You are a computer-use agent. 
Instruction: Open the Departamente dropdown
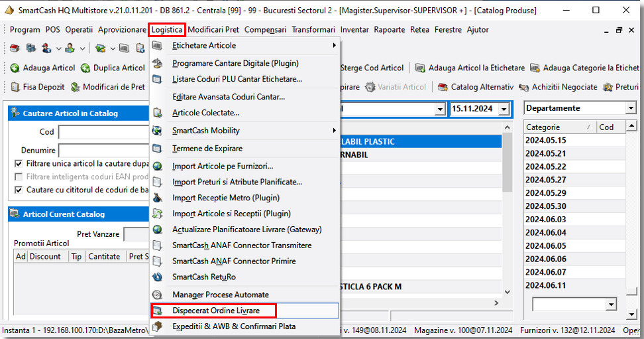coord(631,108)
